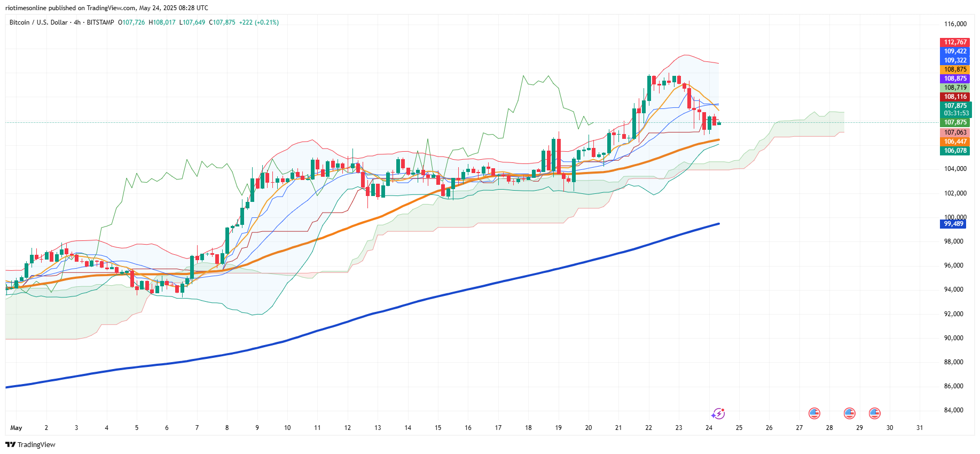Select the pink 107,063 price label
This screenshot has height=454, width=980.
coord(955,132)
